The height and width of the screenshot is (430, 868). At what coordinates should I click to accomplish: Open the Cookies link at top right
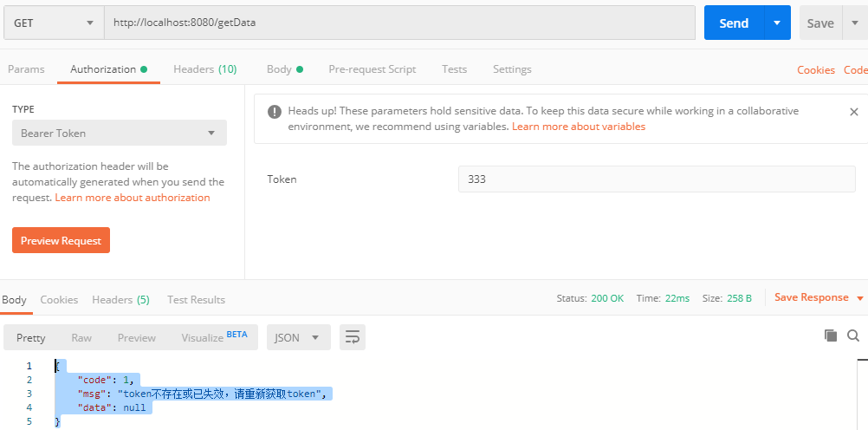[816, 70]
